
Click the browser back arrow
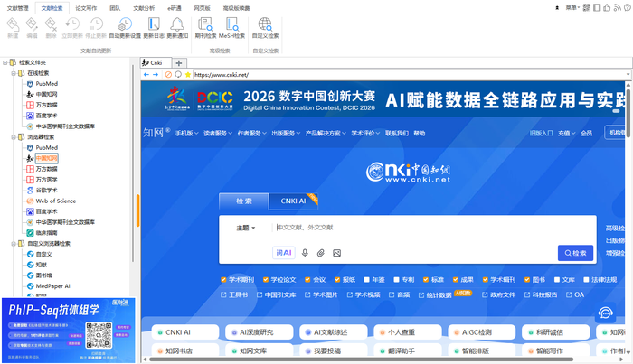click(146, 75)
